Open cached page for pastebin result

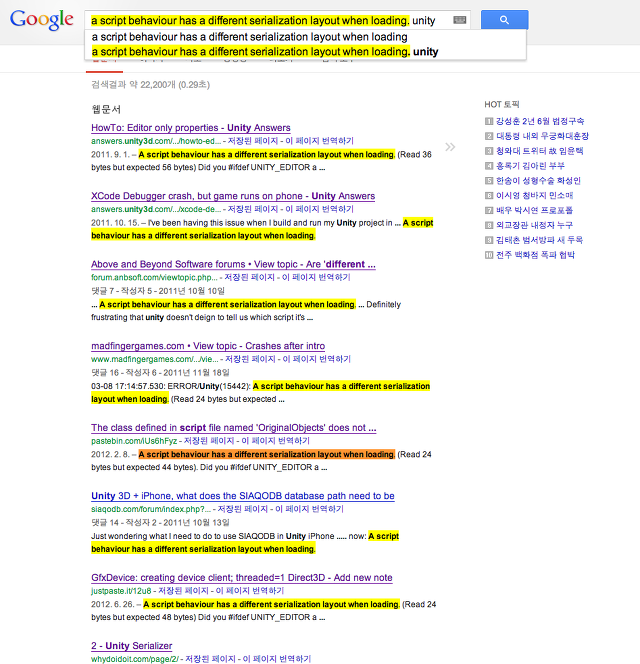tap(209, 441)
